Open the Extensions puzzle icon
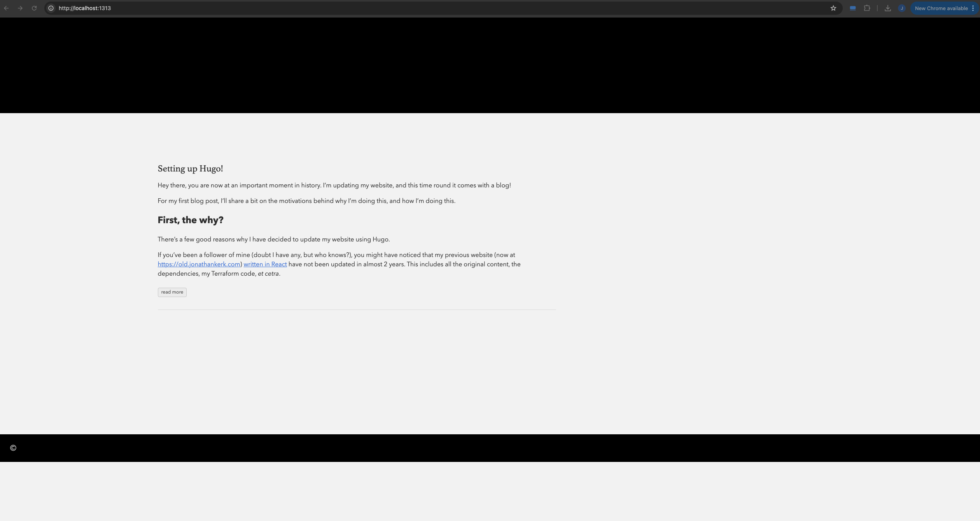 [x=867, y=8]
